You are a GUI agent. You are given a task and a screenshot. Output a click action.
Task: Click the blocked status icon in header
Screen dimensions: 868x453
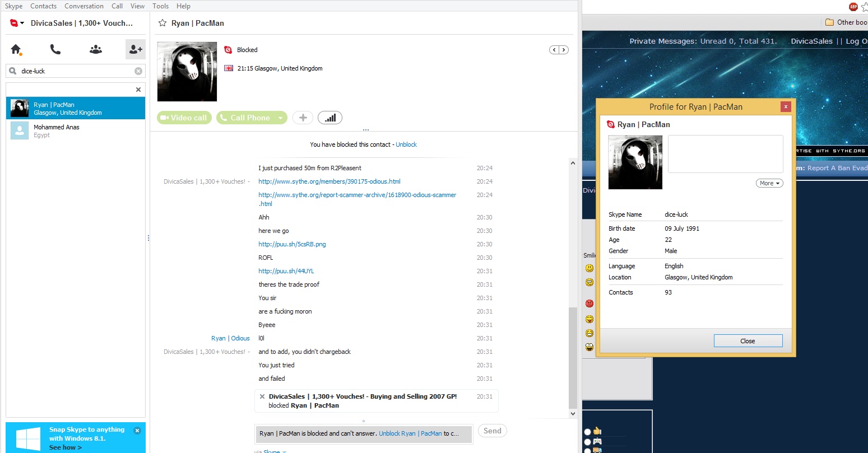click(228, 50)
